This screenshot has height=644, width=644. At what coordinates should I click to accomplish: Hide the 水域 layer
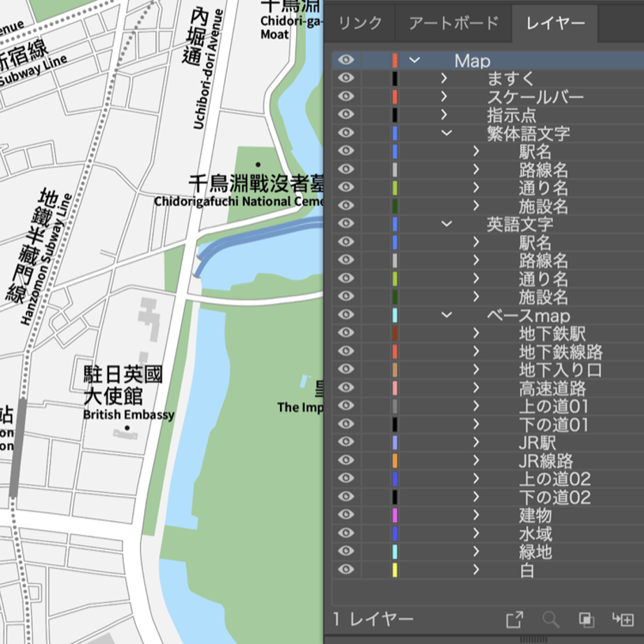pyautogui.click(x=346, y=533)
